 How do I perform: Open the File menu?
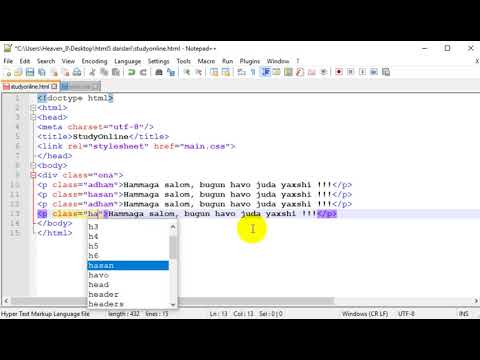click(x=8, y=61)
